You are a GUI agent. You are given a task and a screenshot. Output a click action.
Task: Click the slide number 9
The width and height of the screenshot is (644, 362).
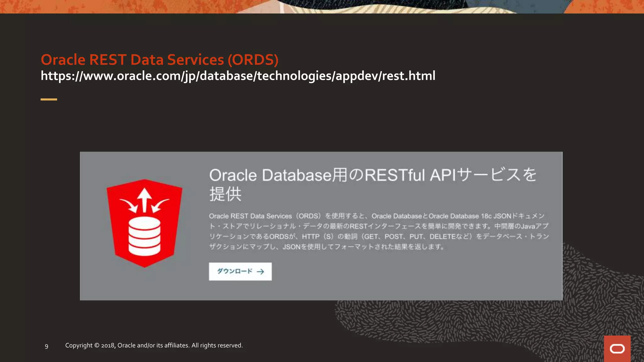click(x=47, y=346)
